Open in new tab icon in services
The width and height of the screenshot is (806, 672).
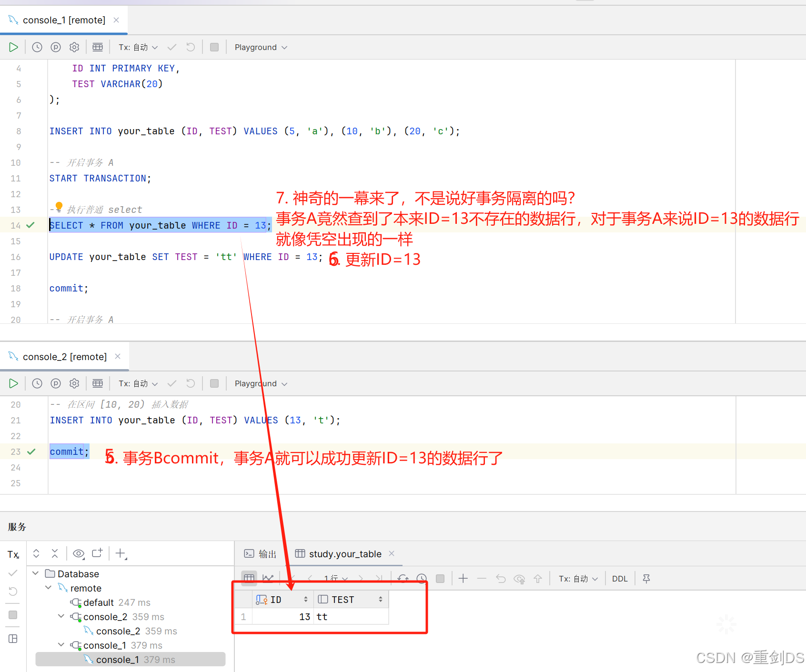point(97,553)
